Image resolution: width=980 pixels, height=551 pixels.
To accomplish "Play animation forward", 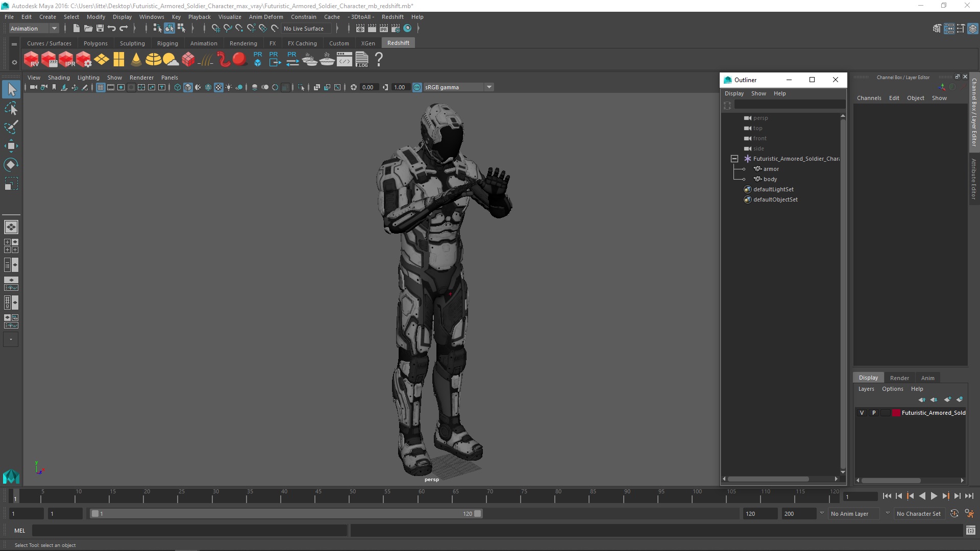I will 934,496.
